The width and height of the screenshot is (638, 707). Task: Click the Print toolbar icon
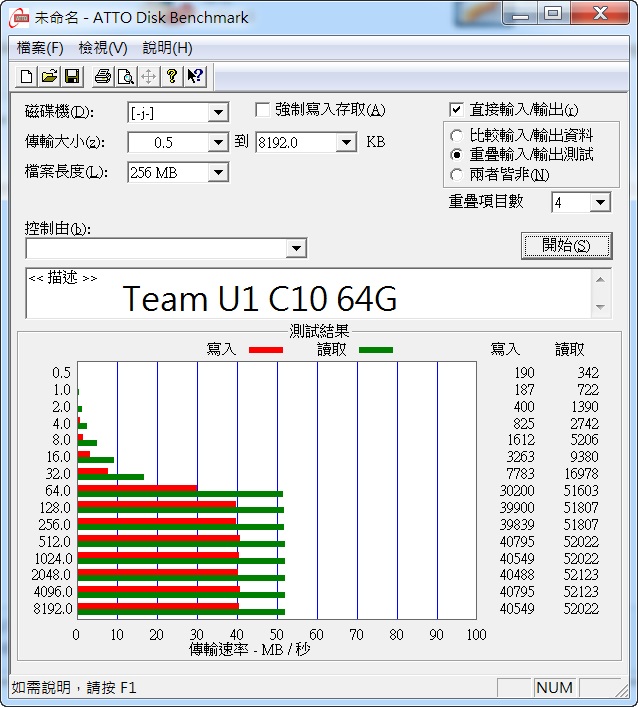[102, 77]
